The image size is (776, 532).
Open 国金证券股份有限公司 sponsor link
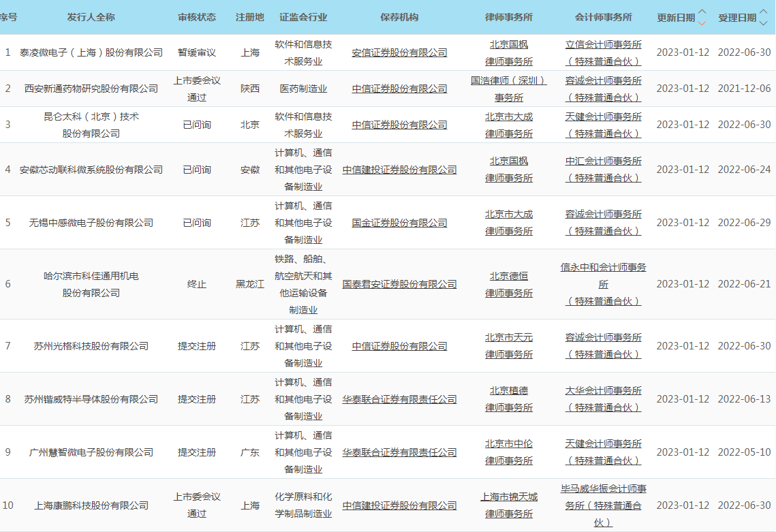click(x=399, y=223)
